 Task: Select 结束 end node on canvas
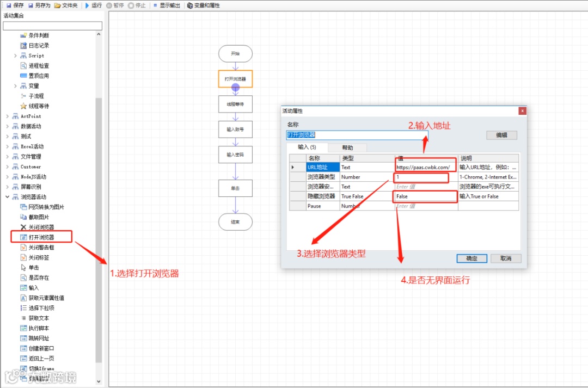(235, 222)
